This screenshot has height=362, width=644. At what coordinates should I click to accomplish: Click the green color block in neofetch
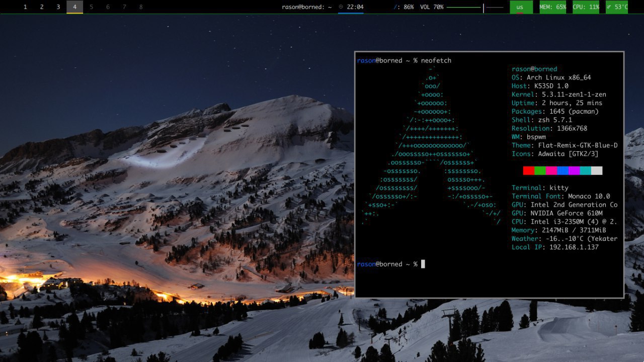coord(540,170)
